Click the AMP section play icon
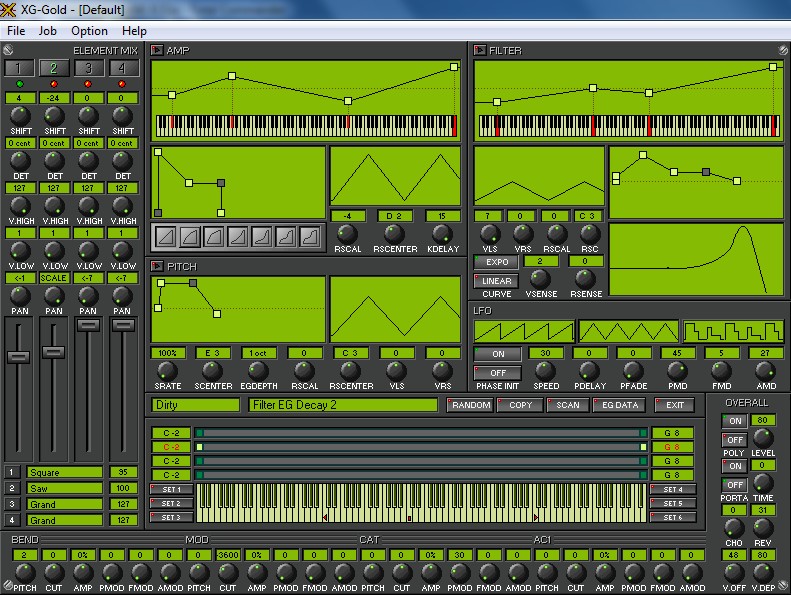 (157, 50)
